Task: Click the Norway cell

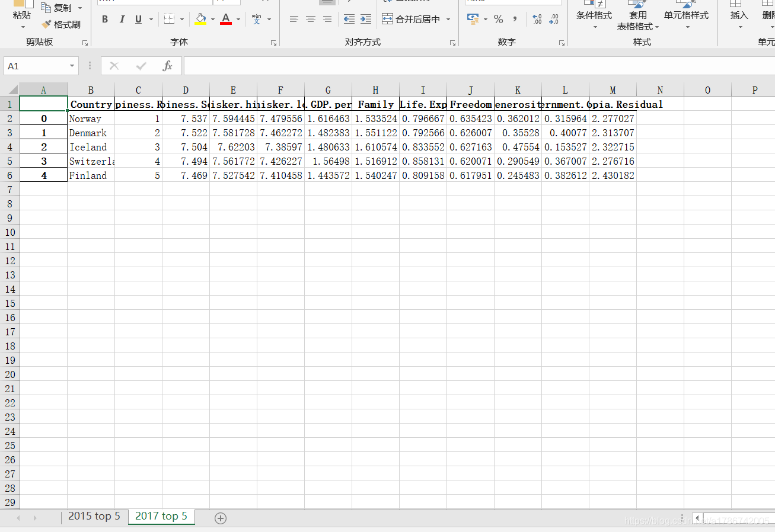Action: [x=91, y=118]
